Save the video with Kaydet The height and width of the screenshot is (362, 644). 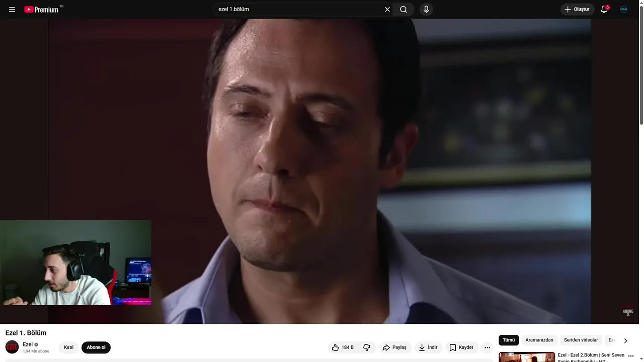(461, 347)
